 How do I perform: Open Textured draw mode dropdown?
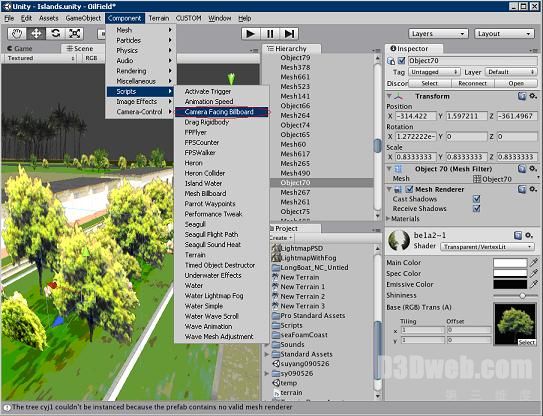click(41, 58)
